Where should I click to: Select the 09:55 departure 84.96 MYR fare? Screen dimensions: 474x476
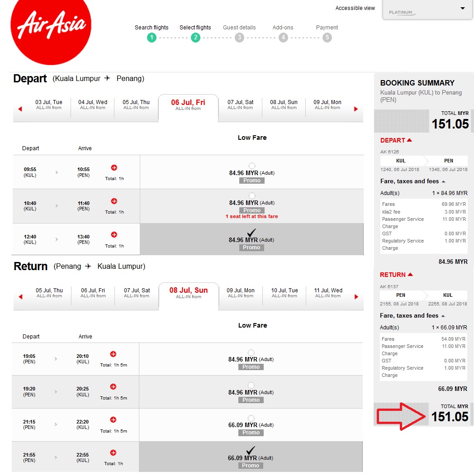point(252,166)
